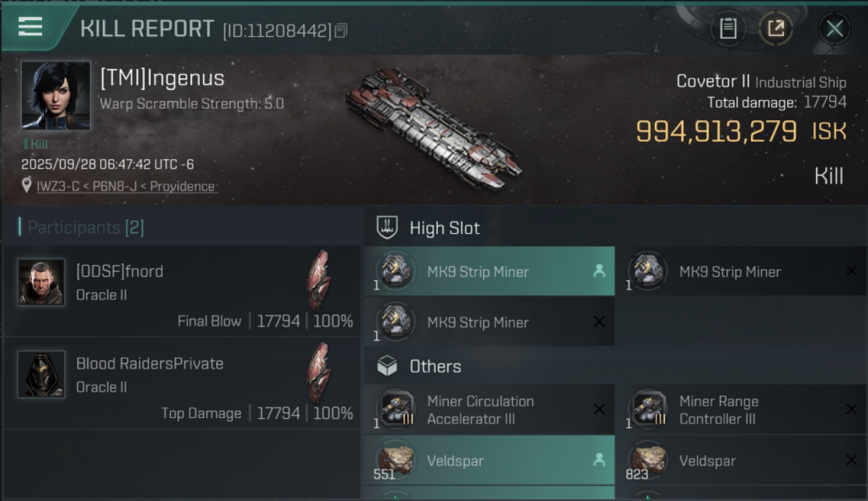Viewport: 868px width, 501px height.
Task: Open the clipboard report icon
Action: pos(728,29)
